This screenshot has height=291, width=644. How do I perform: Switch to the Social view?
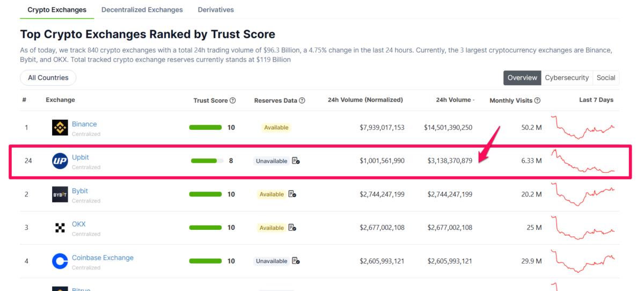(606, 78)
